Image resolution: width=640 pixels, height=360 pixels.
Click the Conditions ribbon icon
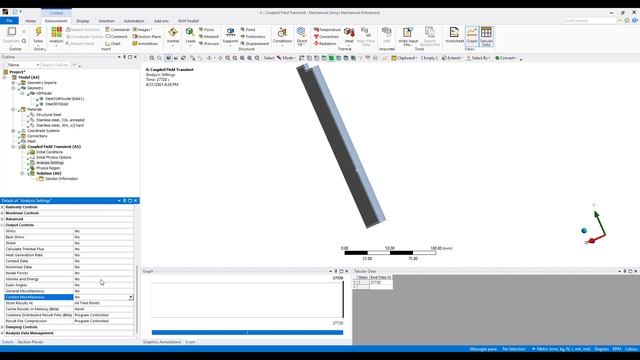coord(282,35)
